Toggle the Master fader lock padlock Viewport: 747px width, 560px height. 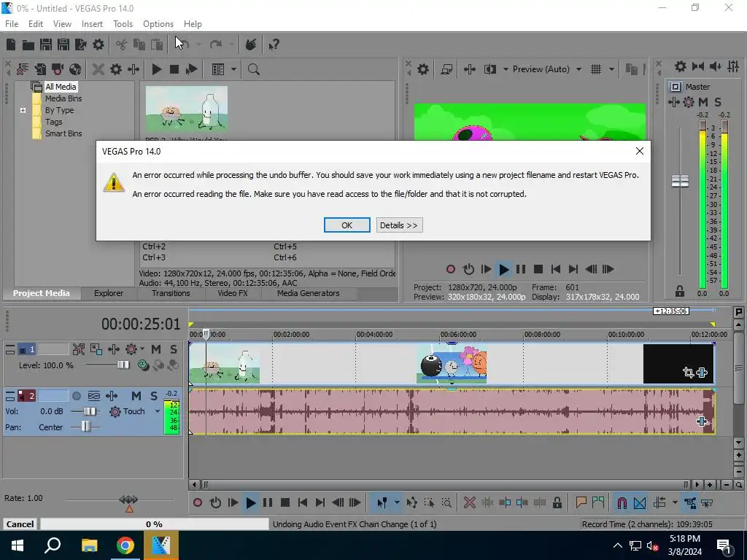680,291
